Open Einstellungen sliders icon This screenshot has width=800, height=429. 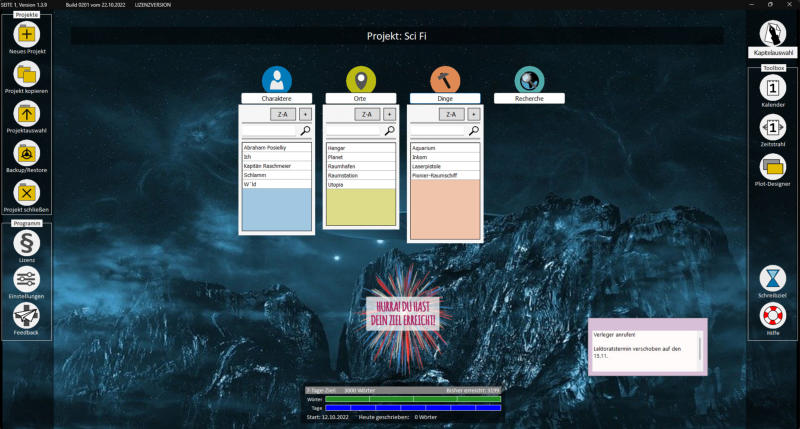point(27,280)
